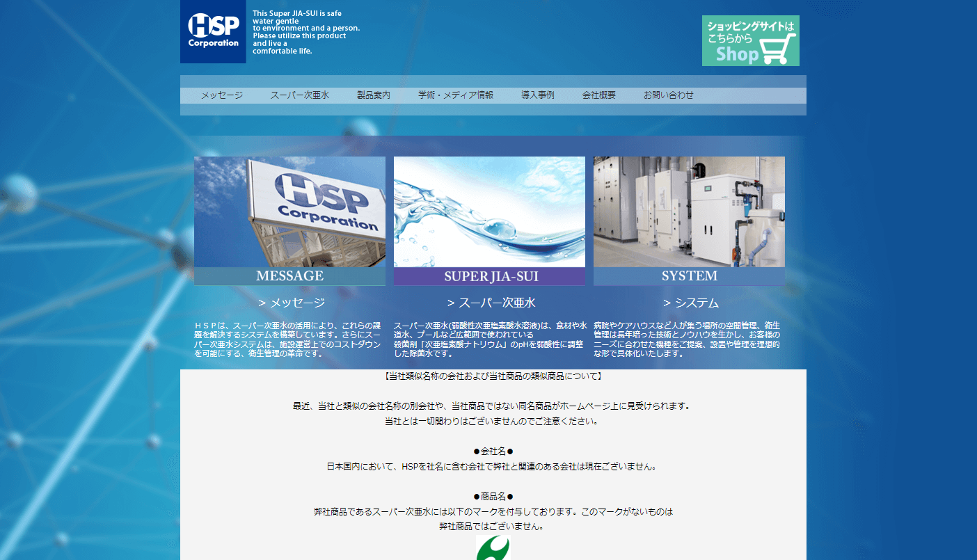Viewport: 977px width, 560px height.
Task: Click the notice heading 当社類似名称の会社および当社商品の類似商品について
Action: pos(493,376)
